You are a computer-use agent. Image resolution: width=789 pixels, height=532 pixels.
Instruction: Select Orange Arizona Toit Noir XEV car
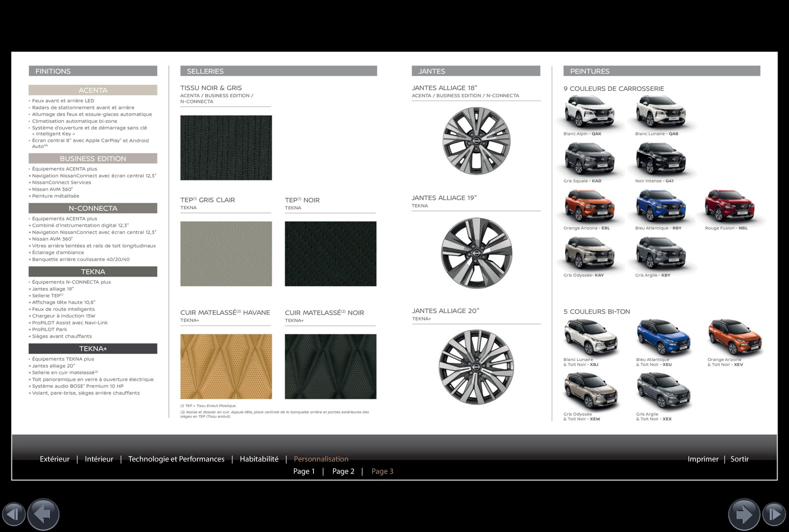(x=735, y=338)
